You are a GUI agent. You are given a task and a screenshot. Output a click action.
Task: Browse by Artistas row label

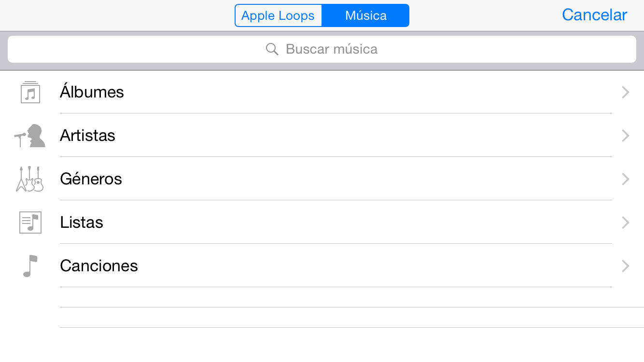click(x=87, y=136)
